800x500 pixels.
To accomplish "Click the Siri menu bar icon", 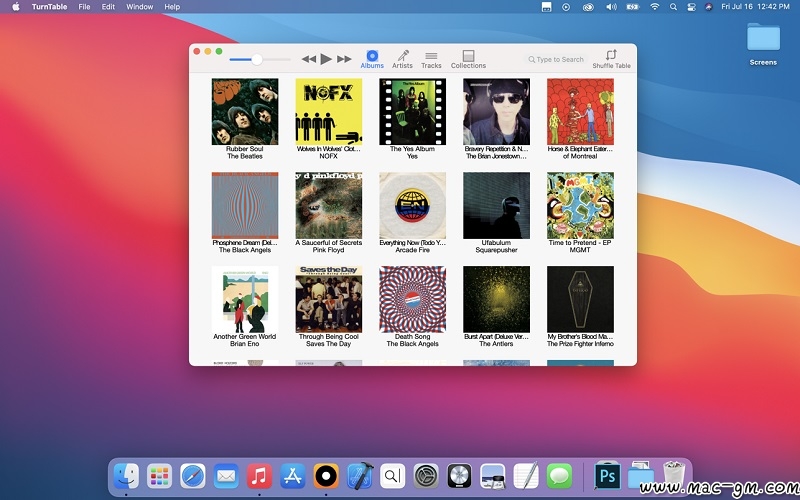I will [x=709, y=7].
